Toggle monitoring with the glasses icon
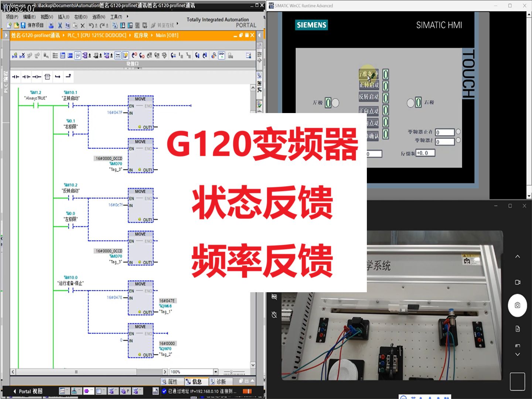The width and height of the screenshot is (532, 399). point(221,55)
